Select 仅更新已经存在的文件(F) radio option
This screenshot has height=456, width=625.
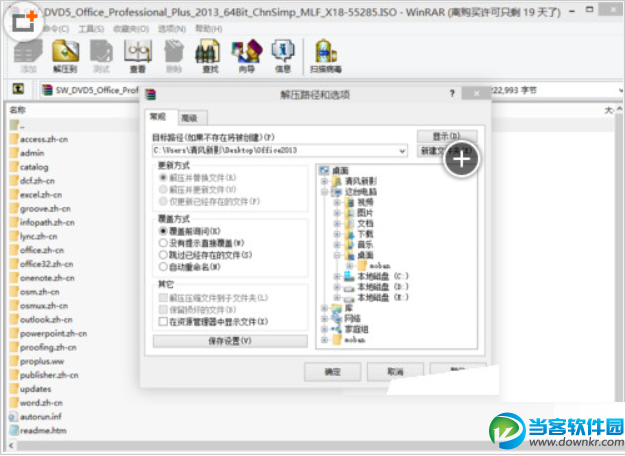[x=163, y=201]
